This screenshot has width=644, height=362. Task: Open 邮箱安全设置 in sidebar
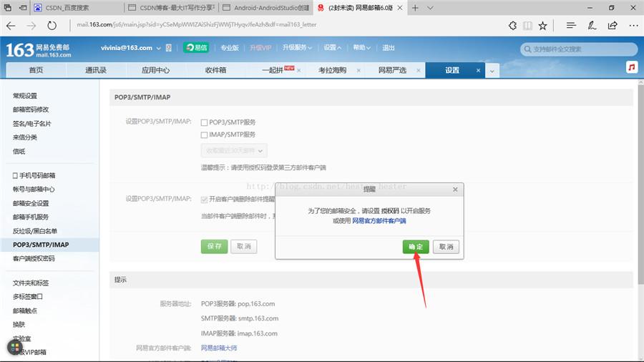click(x=31, y=203)
